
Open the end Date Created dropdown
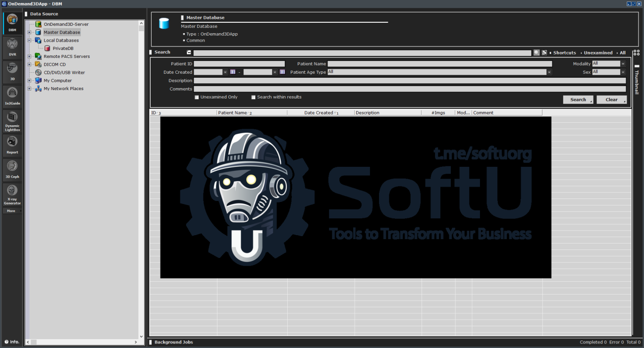275,72
